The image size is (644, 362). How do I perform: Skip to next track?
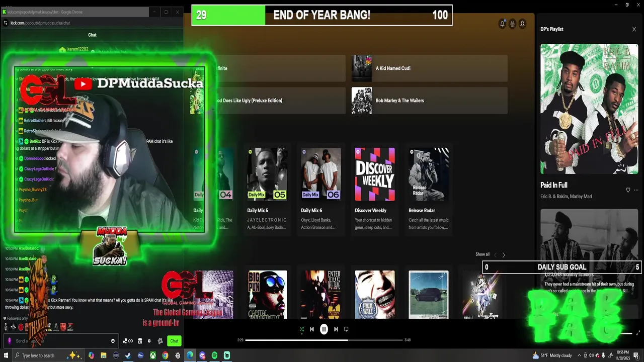tap(336, 329)
